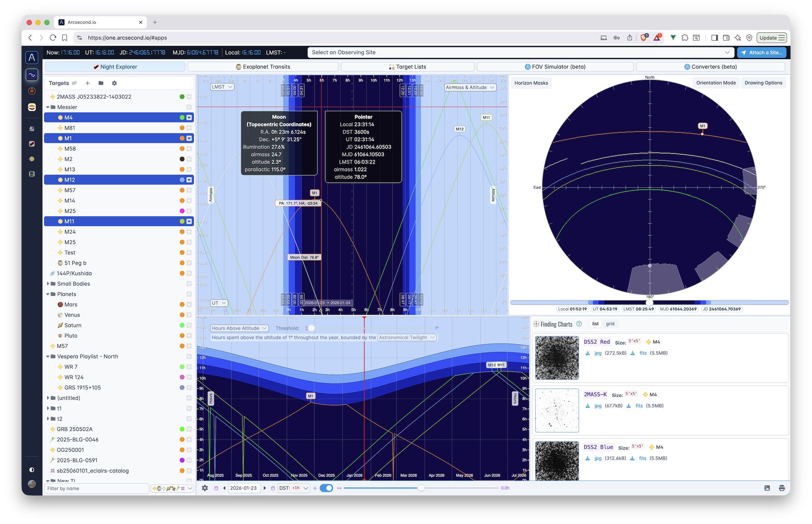This screenshot has width=812, height=524.
Task: Toggle the M12 row checkbox
Action: (x=189, y=180)
